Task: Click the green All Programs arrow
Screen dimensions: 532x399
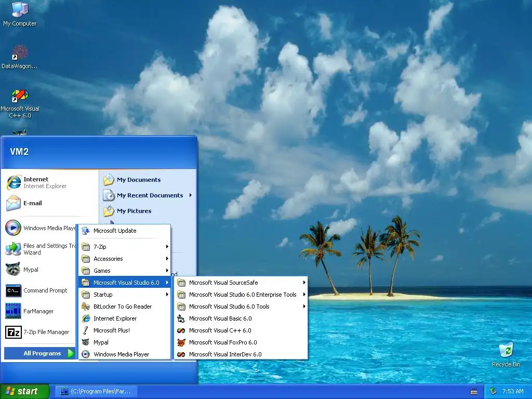Action: [71, 353]
